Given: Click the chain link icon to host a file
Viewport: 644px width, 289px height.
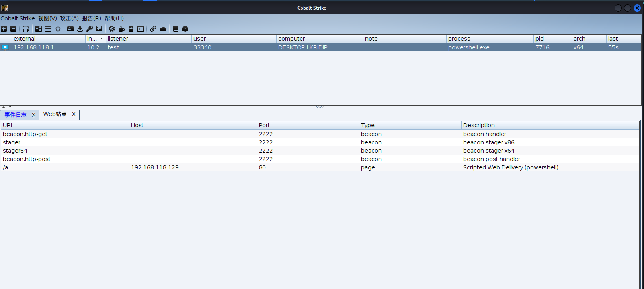Looking at the screenshot, I should click(153, 29).
